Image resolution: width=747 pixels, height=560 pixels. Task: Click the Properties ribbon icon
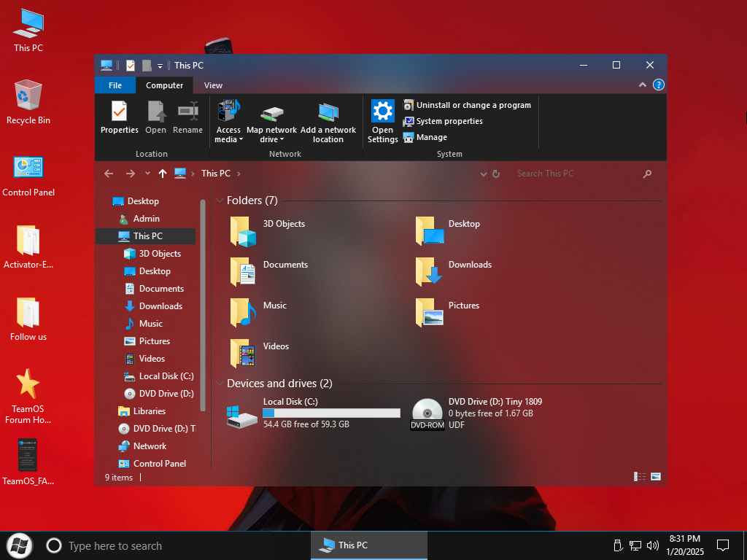(119, 111)
